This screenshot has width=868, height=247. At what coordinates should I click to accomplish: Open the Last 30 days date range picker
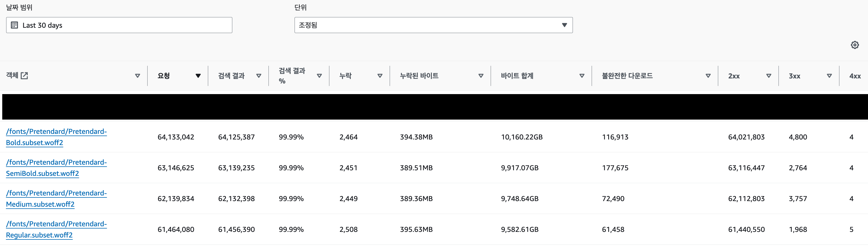click(x=119, y=25)
